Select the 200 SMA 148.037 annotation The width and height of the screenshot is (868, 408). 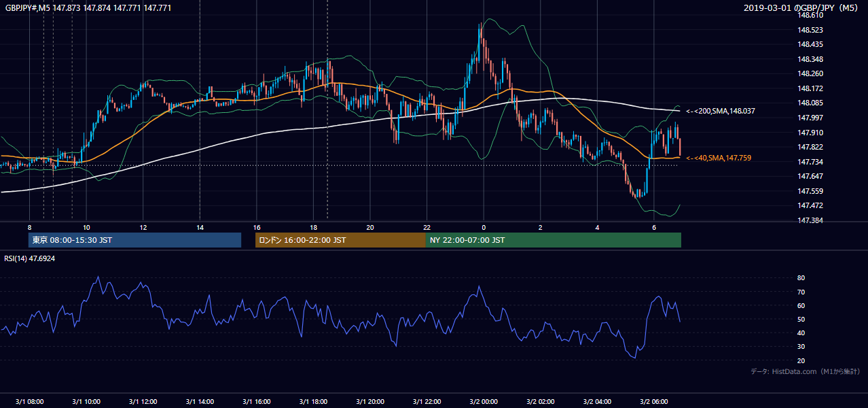tap(721, 110)
